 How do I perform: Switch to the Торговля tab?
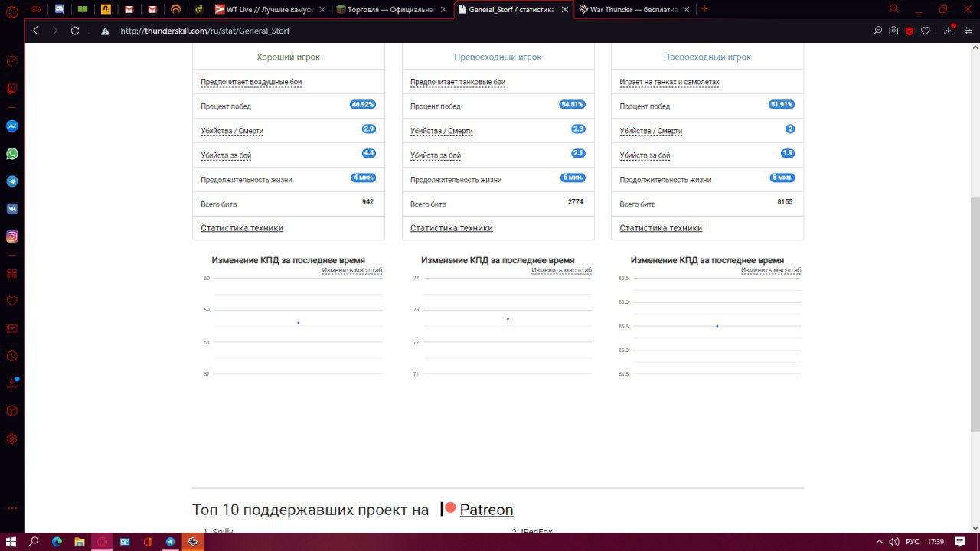coord(392,9)
